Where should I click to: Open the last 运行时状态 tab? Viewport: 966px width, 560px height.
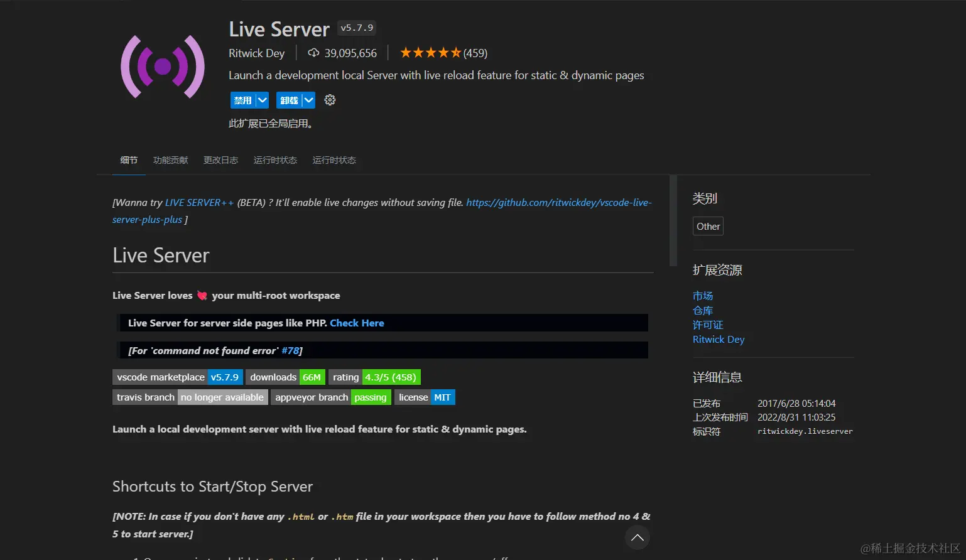click(x=334, y=160)
